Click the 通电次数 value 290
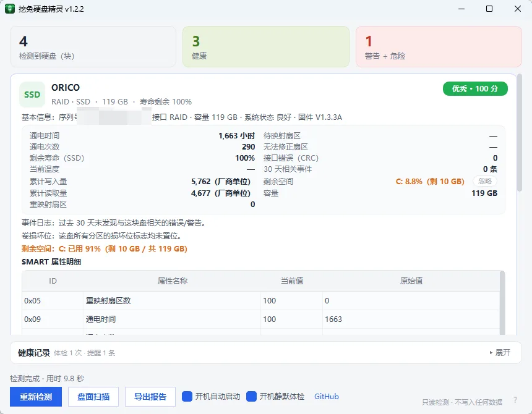The height and width of the screenshot is (414, 532). (x=248, y=146)
